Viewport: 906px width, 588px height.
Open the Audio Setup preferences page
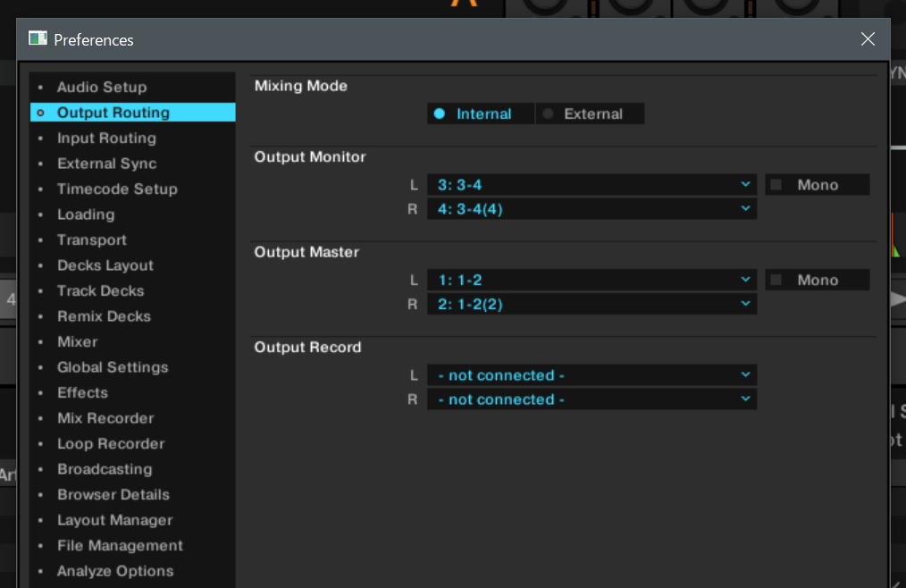coord(102,88)
